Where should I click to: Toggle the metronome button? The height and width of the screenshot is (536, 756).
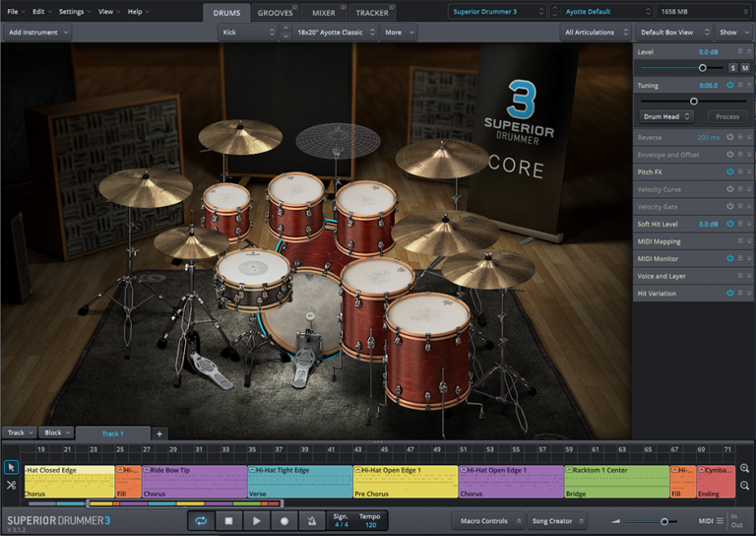point(312,521)
